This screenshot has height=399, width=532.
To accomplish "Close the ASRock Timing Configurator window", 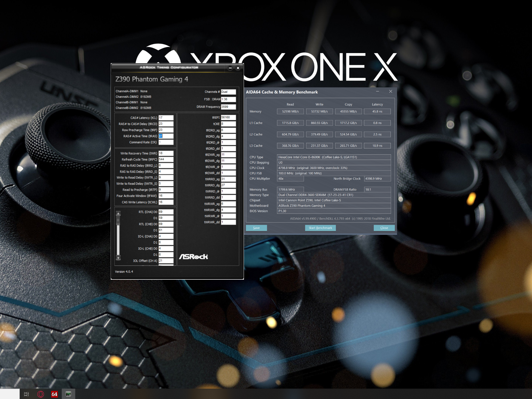I will [x=238, y=68].
